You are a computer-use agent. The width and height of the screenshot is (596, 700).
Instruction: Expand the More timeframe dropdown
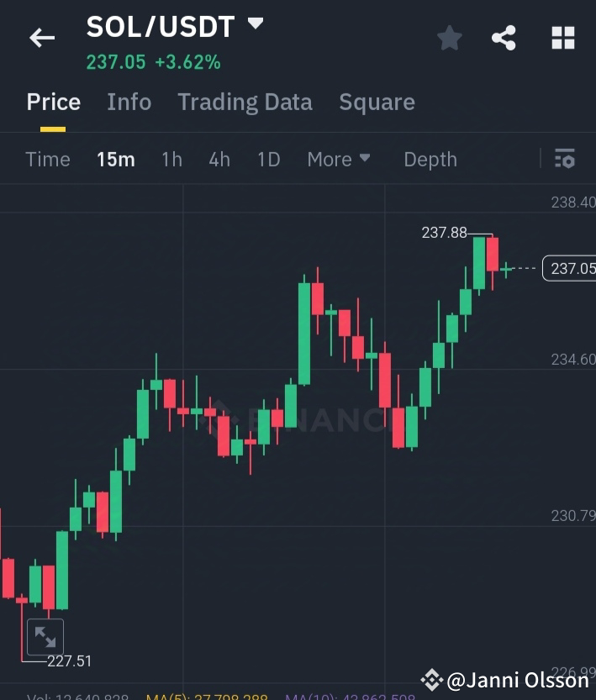click(x=339, y=159)
